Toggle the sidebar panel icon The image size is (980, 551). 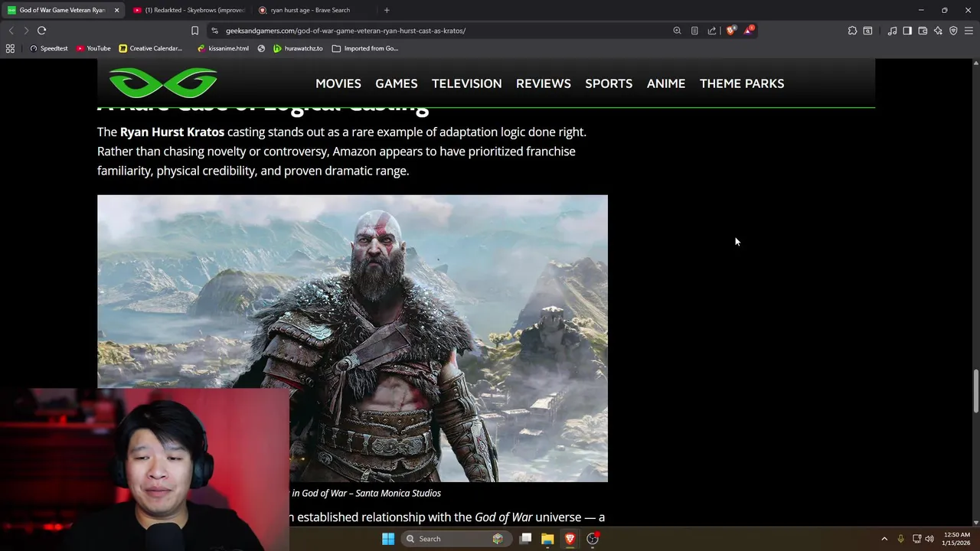pos(907,31)
